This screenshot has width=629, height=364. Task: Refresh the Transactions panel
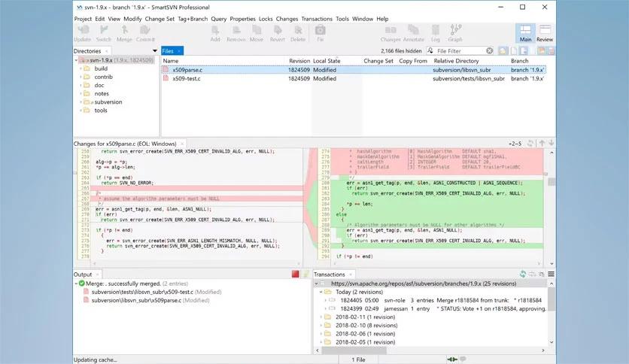pyautogui.click(x=523, y=275)
